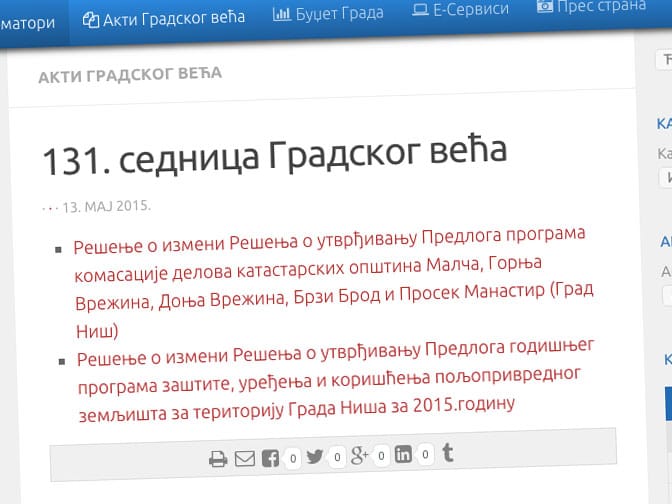Click the Facebook share count bubble
672x504 pixels.
[292, 459]
